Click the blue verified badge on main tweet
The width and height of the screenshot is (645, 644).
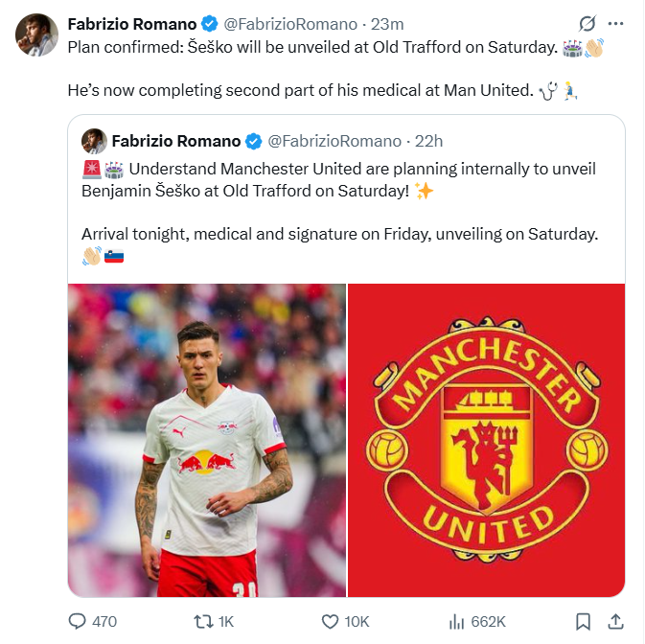[x=210, y=24]
